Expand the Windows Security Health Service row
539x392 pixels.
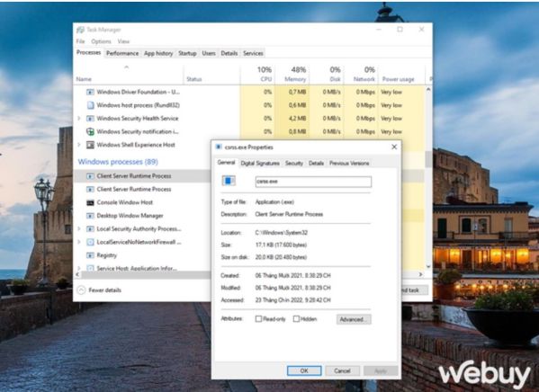[x=79, y=118]
